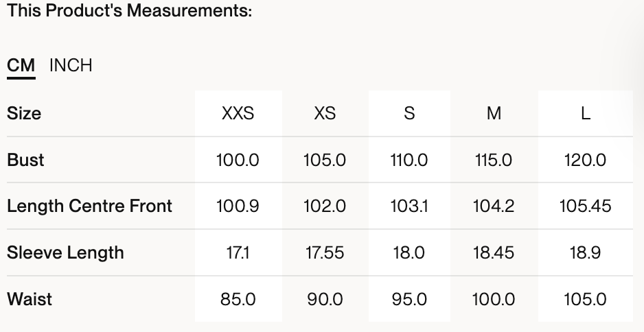
Task: Click the Waist row label
Action: [x=30, y=299]
